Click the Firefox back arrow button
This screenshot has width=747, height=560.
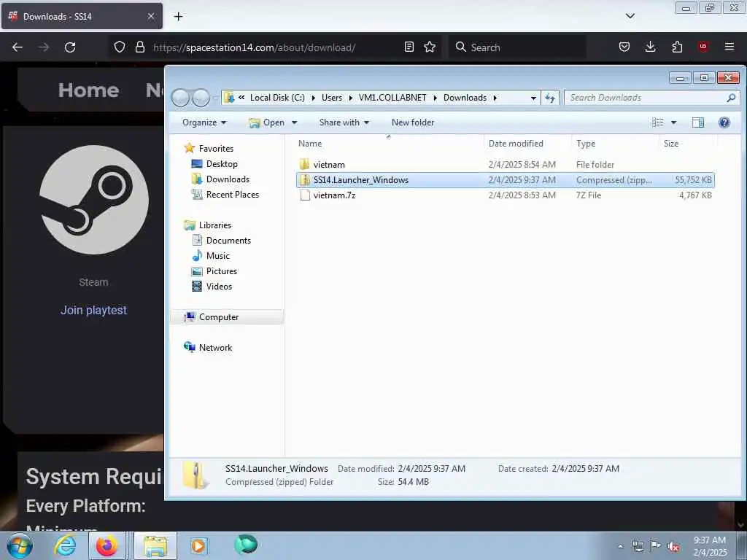pyautogui.click(x=18, y=47)
